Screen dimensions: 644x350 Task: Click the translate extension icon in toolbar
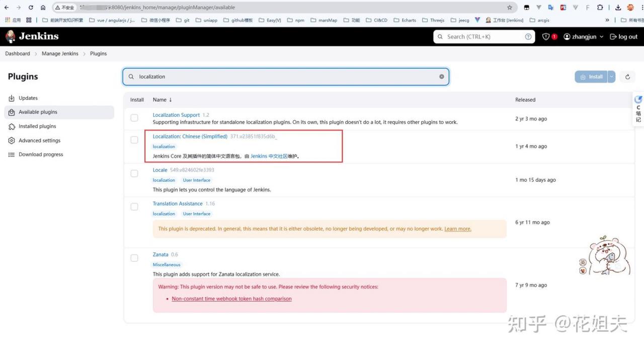coord(551,8)
